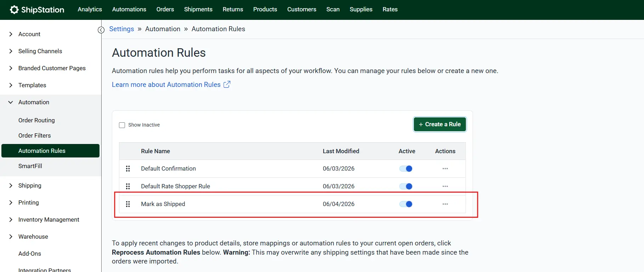Expand Branded Customer Pages section

click(11, 68)
